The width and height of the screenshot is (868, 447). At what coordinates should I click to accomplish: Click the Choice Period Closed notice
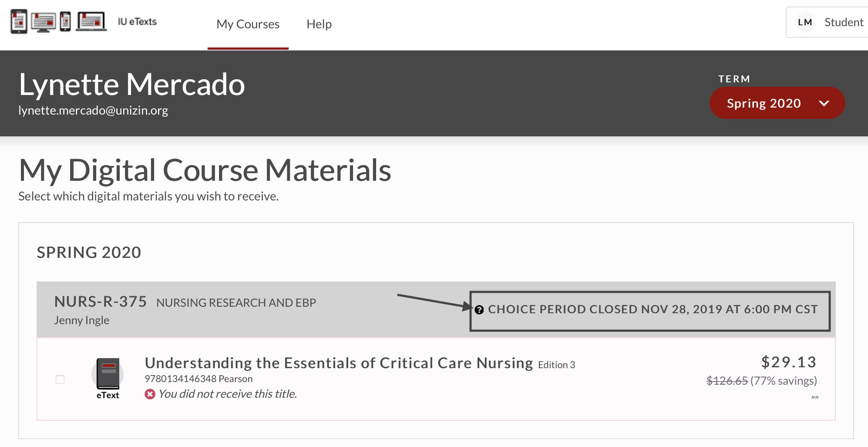point(650,311)
